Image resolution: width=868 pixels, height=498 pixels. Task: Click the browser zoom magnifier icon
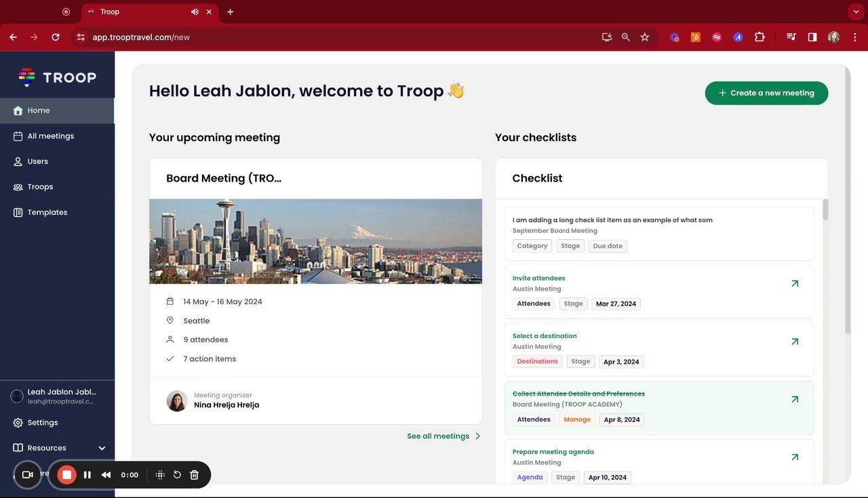point(626,37)
